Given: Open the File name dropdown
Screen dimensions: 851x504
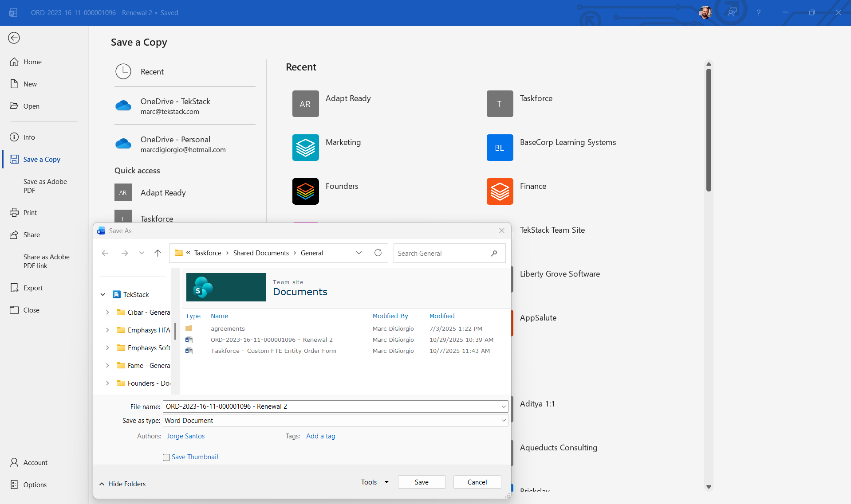Looking at the screenshot, I should click(x=504, y=406).
